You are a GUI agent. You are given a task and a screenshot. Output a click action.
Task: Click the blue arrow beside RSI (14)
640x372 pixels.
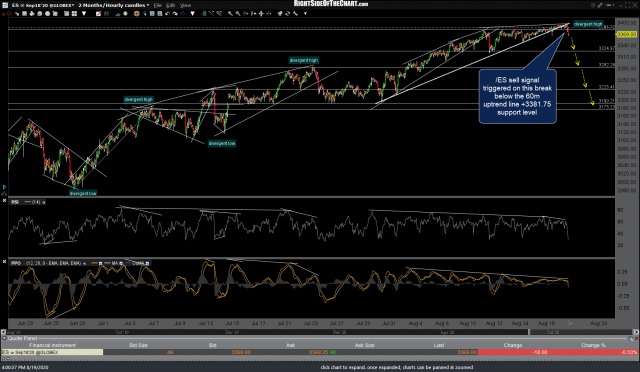(44, 202)
